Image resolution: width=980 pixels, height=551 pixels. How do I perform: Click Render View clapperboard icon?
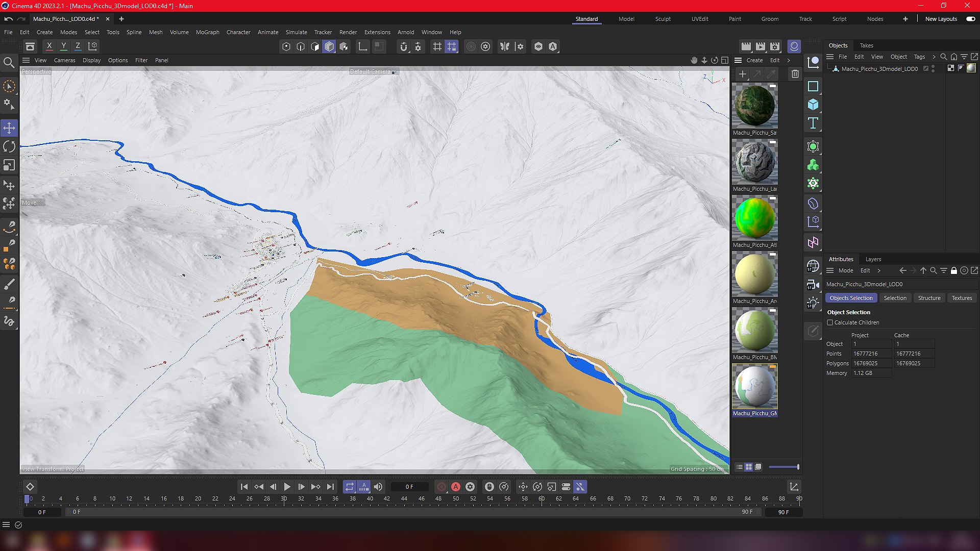click(x=746, y=46)
